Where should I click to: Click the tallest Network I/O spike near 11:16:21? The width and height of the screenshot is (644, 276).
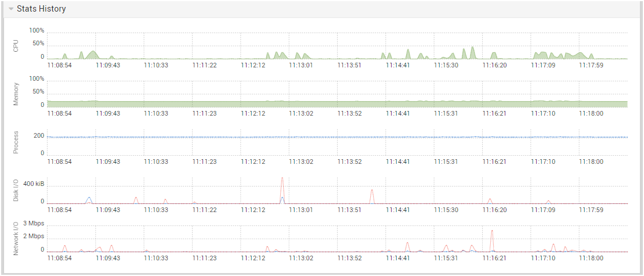[491, 241]
